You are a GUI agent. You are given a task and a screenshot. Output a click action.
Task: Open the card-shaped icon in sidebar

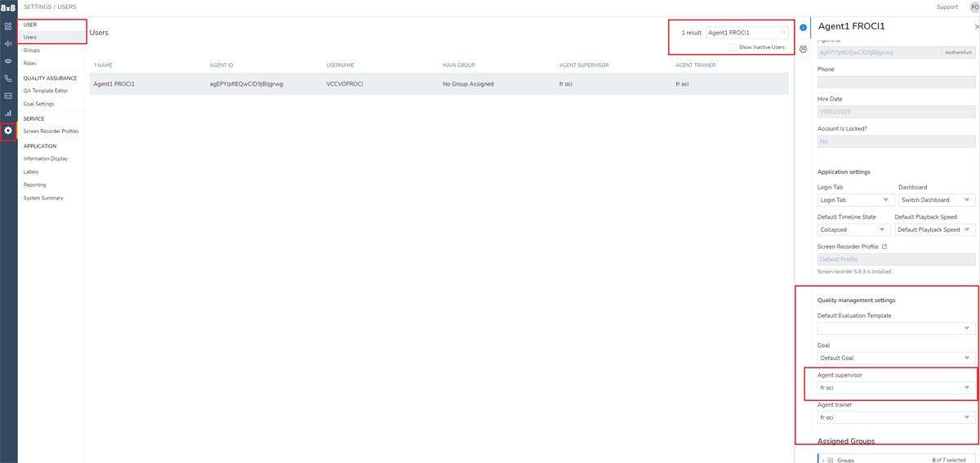[8, 96]
